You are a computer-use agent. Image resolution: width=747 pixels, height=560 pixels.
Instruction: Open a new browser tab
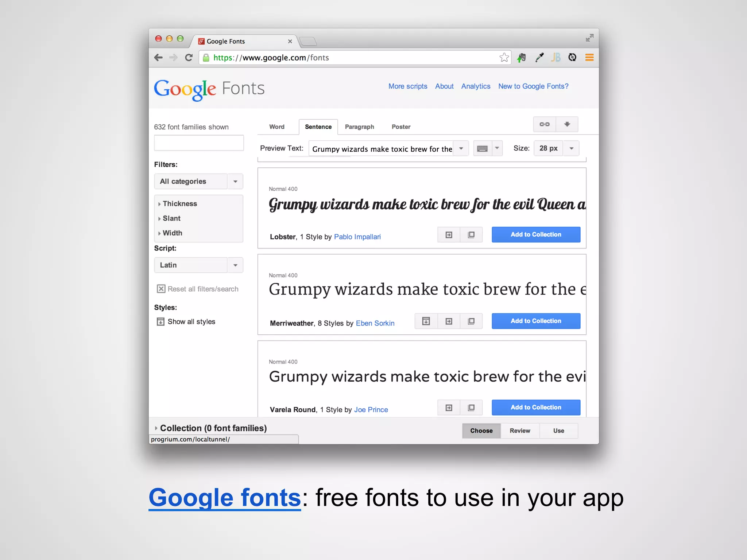point(309,42)
